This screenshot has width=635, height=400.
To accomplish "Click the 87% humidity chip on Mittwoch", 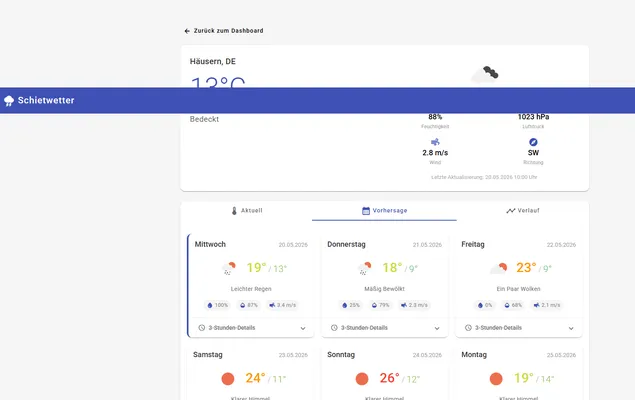I will [249, 305].
